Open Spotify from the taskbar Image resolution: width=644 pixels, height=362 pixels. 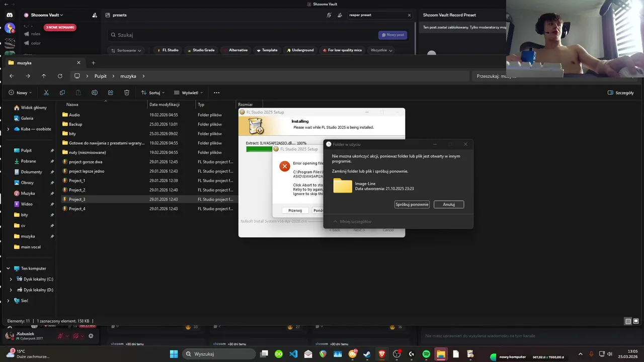(x=426, y=354)
